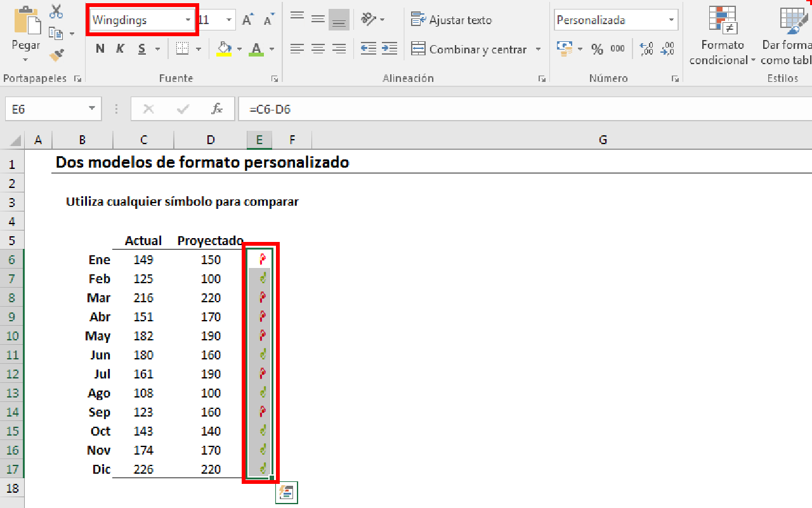Select column G by its header
Viewport: 812px width, 508px height.
click(602, 139)
